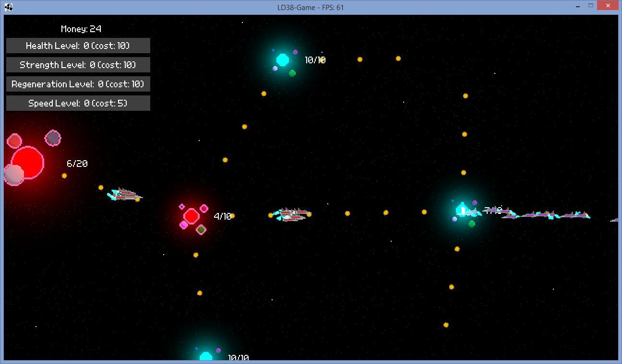The height and width of the screenshot is (364, 622).
Task: Select the green moon of the small red planet
Action: pos(202,230)
